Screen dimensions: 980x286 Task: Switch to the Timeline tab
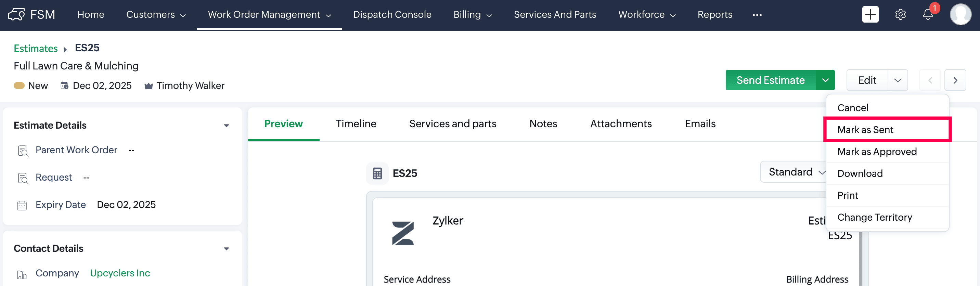[x=356, y=123]
